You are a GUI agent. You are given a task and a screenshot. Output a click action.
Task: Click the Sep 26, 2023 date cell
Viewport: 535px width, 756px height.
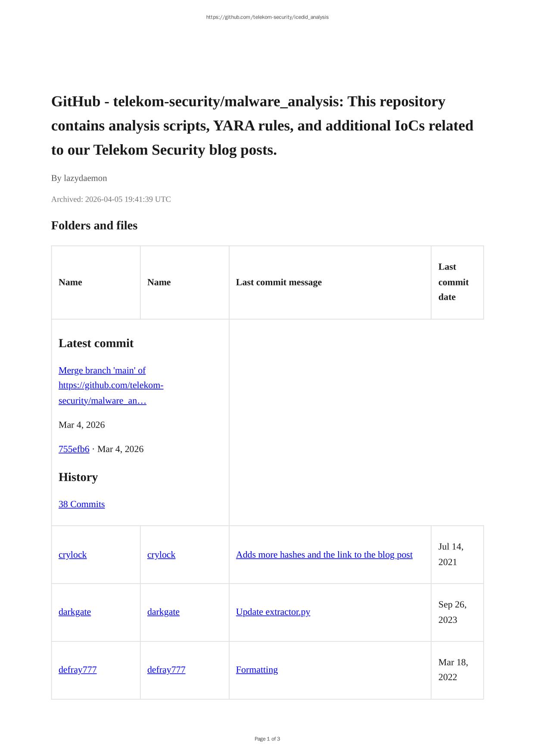point(452,612)
